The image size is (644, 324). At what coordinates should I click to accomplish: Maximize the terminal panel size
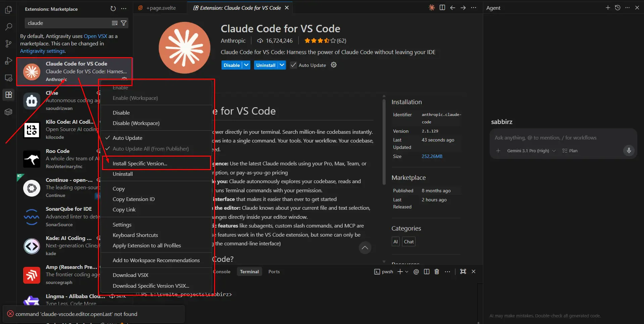pyautogui.click(x=463, y=272)
